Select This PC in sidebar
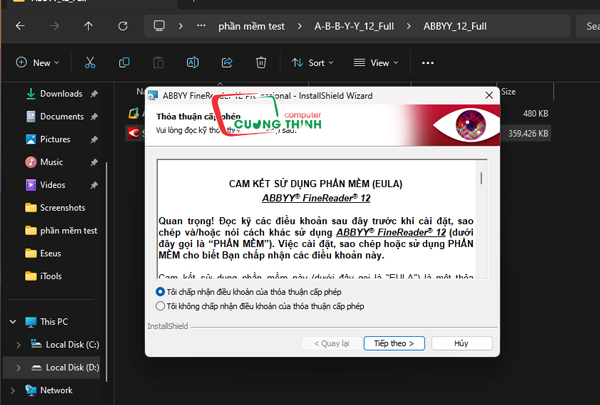This screenshot has height=405, width=600. (54, 322)
